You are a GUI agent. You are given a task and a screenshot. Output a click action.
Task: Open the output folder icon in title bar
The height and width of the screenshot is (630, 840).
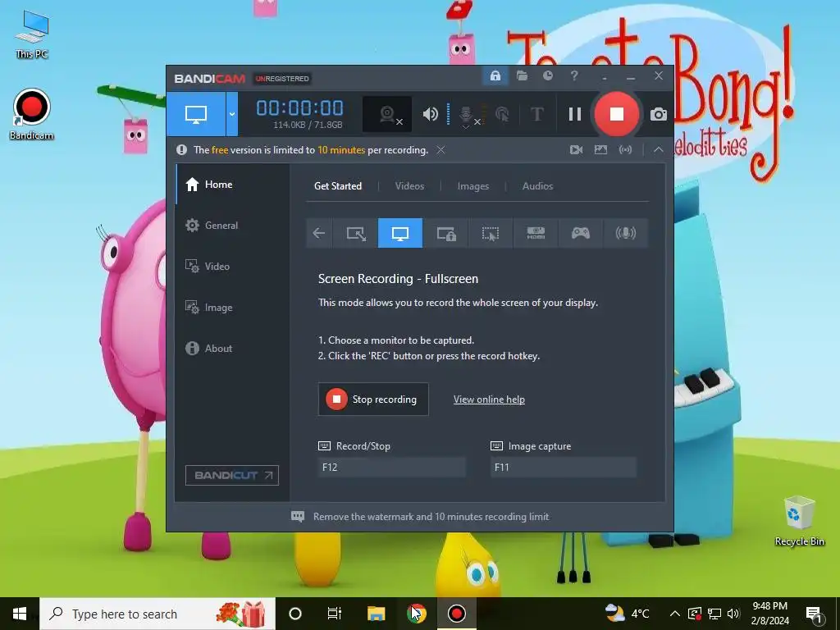coord(522,76)
